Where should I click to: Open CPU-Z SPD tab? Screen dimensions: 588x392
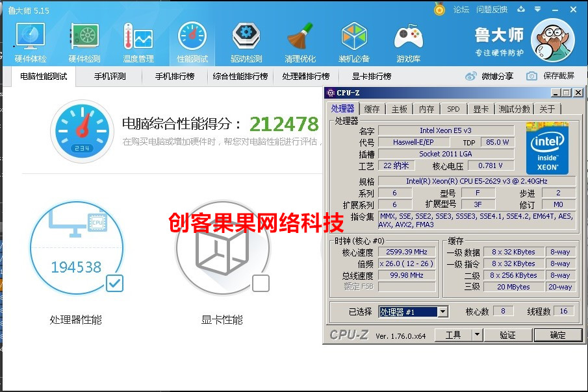(x=454, y=109)
